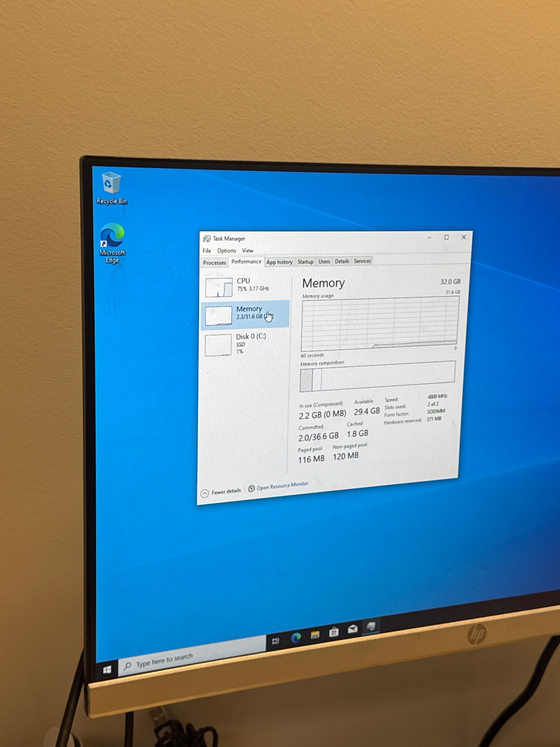The height and width of the screenshot is (747, 560).
Task: Open Microsoft Store taskbar icon
Action: [334, 632]
